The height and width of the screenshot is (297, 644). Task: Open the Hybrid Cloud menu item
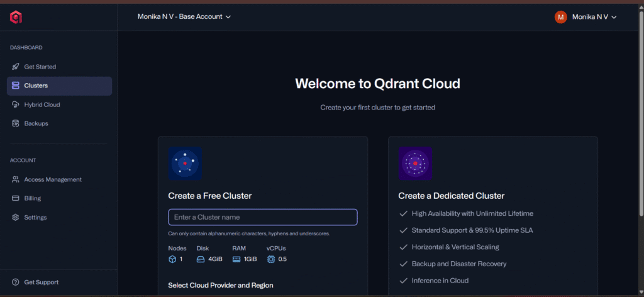coord(42,105)
